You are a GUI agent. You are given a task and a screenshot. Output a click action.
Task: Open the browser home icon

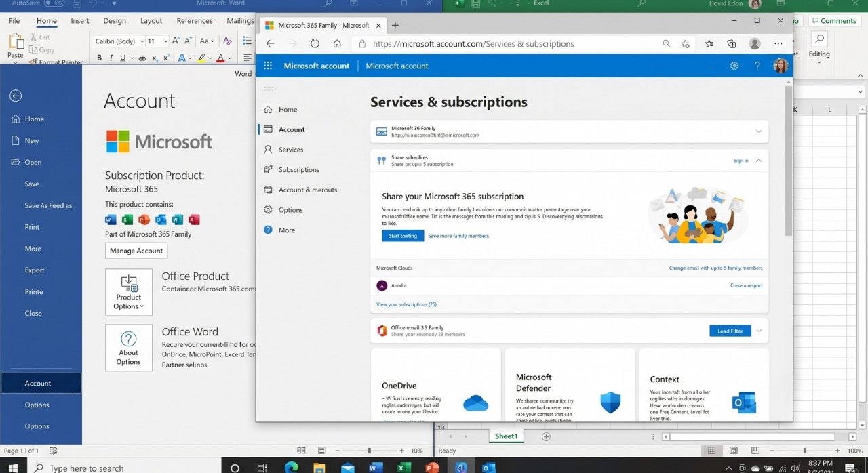[337, 43]
